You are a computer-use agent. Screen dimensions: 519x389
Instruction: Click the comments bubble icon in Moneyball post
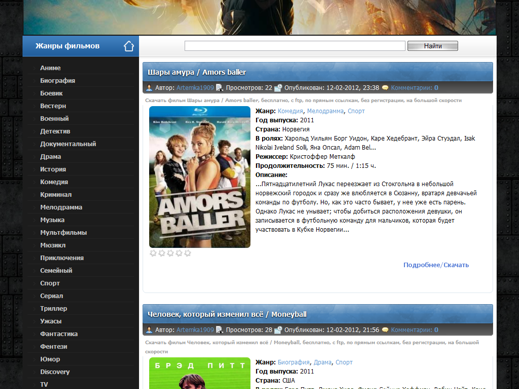point(385,330)
